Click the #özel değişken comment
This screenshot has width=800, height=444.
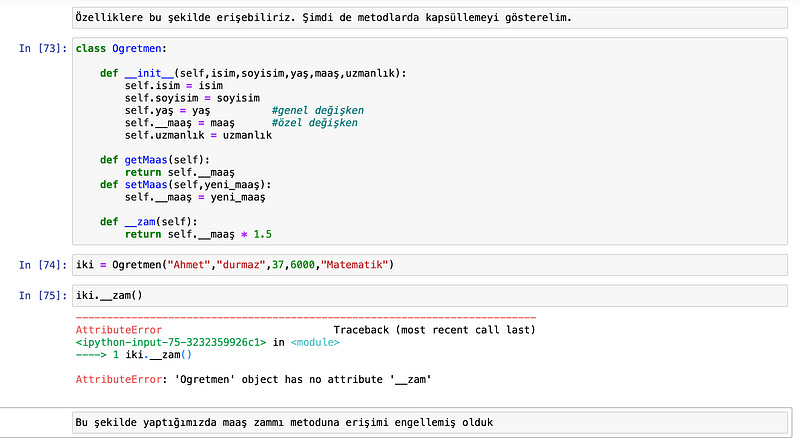coord(314,122)
